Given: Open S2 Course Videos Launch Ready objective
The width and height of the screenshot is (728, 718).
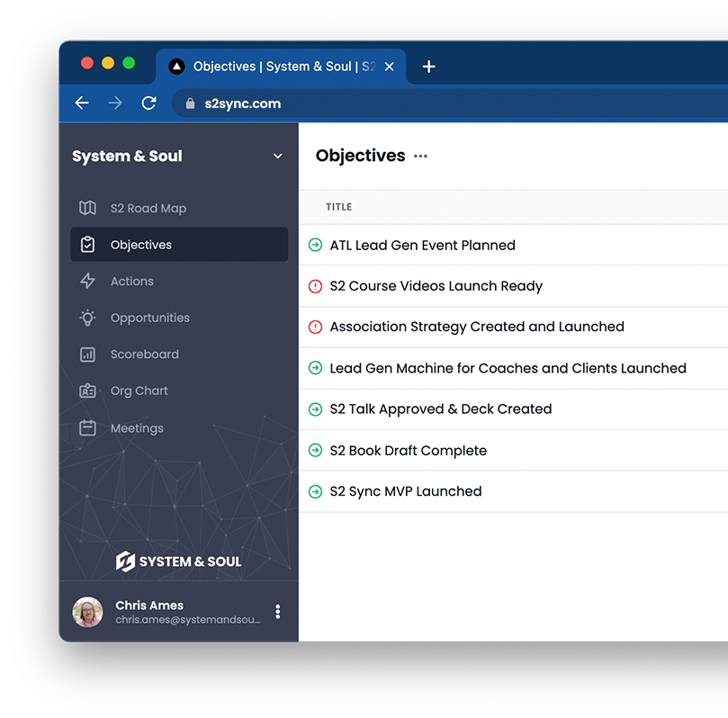Looking at the screenshot, I should click(436, 286).
